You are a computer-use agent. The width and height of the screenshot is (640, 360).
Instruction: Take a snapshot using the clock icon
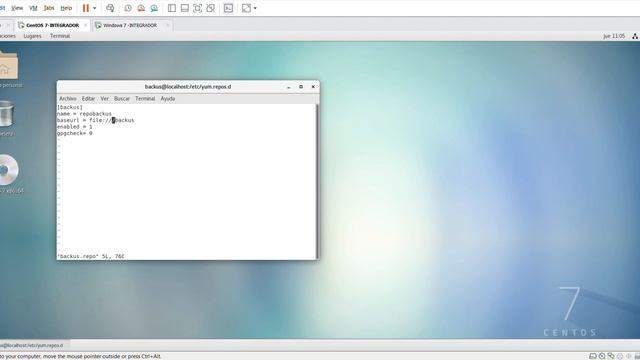[128, 8]
